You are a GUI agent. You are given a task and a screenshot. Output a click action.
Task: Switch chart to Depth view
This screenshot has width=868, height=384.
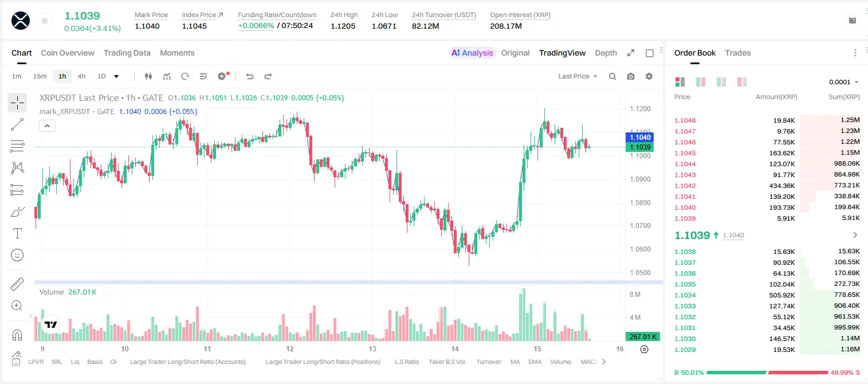coord(606,53)
